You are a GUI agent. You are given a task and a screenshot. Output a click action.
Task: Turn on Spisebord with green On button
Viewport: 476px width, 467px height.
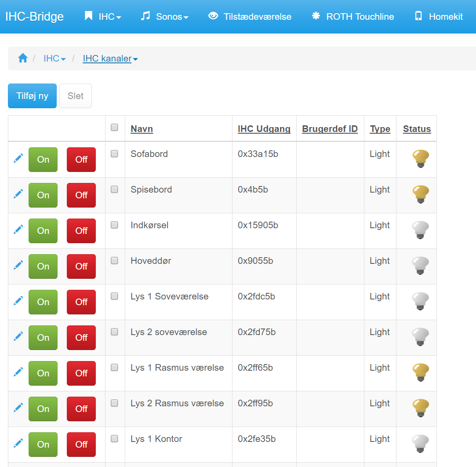coord(43,195)
